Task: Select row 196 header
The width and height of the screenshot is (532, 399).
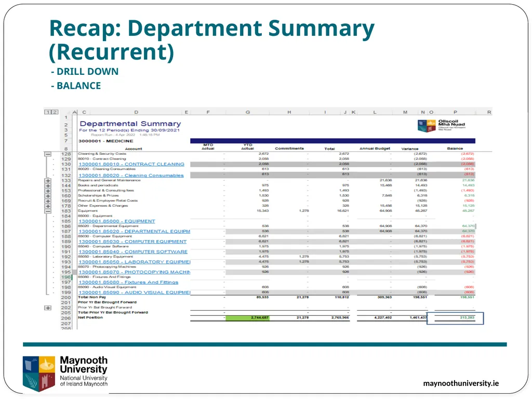Action: (66, 277)
